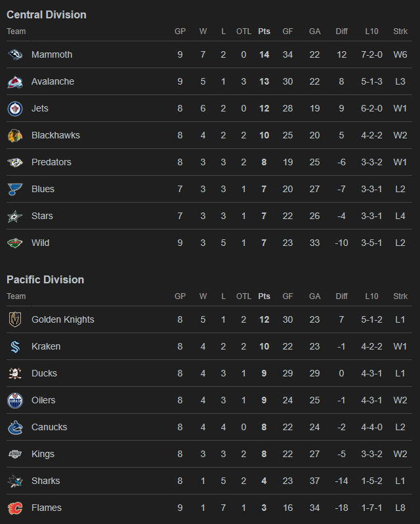Sort Central Division by Diff column
This screenshot has width=420, height=524.
tap(341, 31)
